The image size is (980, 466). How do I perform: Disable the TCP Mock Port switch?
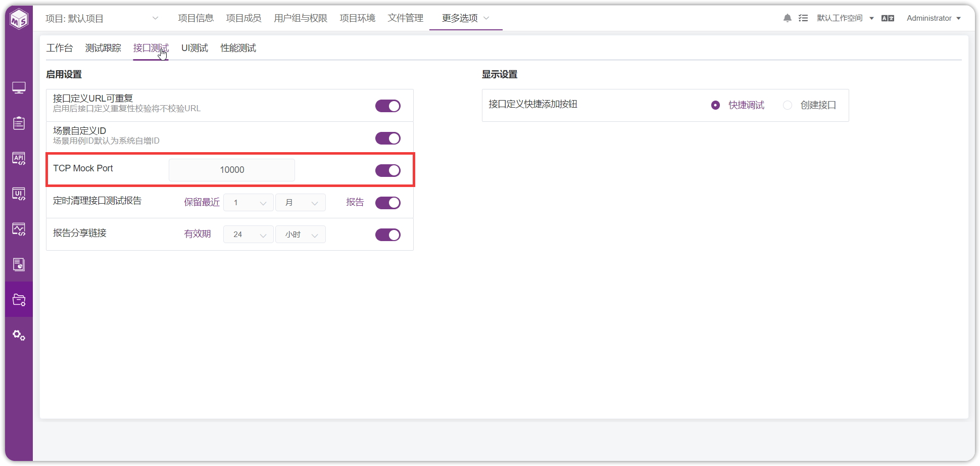click(x=387, y=170)
